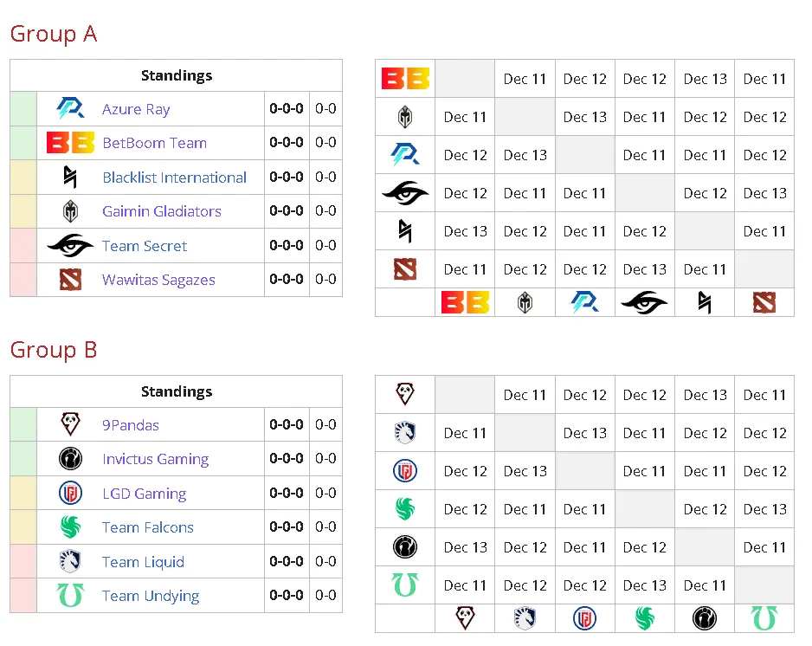812x646 pixels.
Task: Click the Team Secret eye logo in standings
Action: point(70,246)
